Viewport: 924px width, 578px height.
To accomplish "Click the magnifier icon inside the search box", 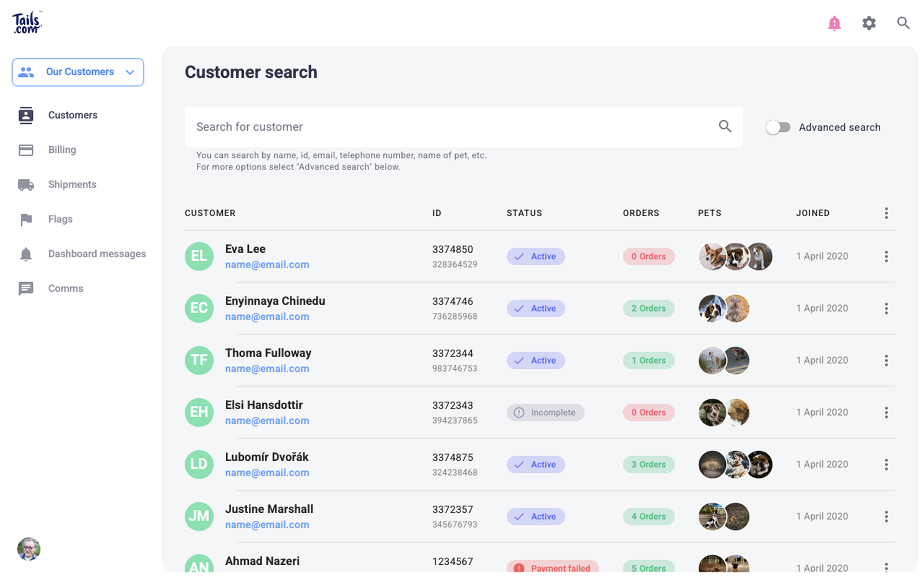I will click(x=725, y=127).
